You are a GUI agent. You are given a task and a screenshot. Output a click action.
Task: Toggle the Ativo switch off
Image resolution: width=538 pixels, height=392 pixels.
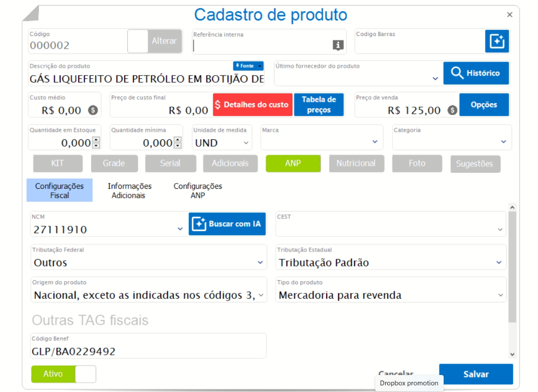pos(64,374)
